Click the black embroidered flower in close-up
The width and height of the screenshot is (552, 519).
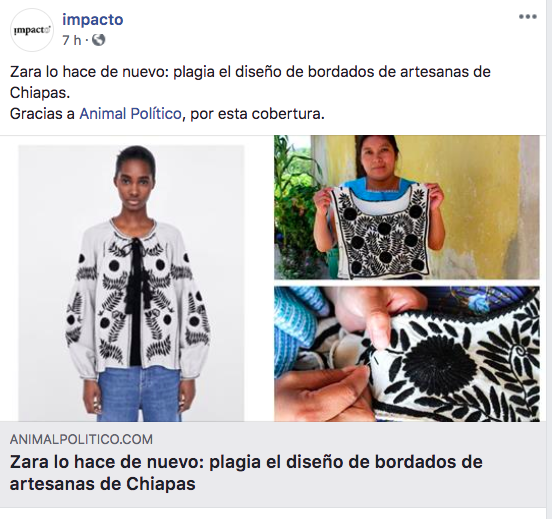point(439,363)
